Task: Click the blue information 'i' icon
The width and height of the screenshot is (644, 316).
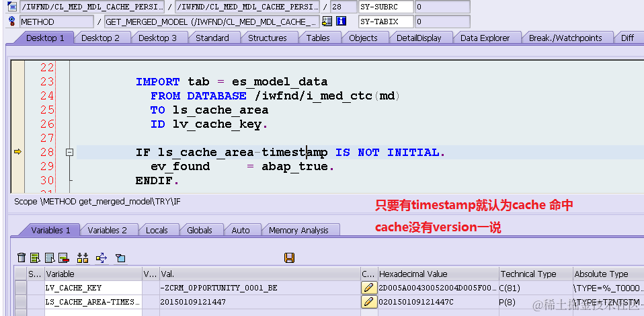Action: pyautogui.click(x=341, y=22)
